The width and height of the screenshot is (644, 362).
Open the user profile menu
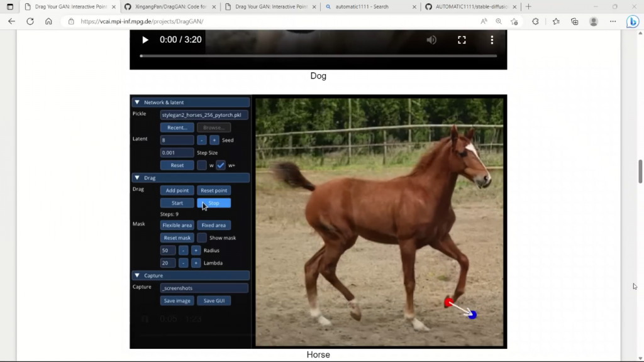click(594, 21)
